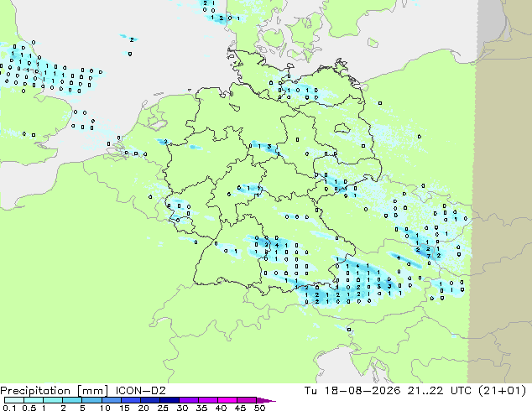Image resolution: width=532 pixels, height=411 pixels.
Task: Click the '50' legend scale label
Action: (259, 408)
